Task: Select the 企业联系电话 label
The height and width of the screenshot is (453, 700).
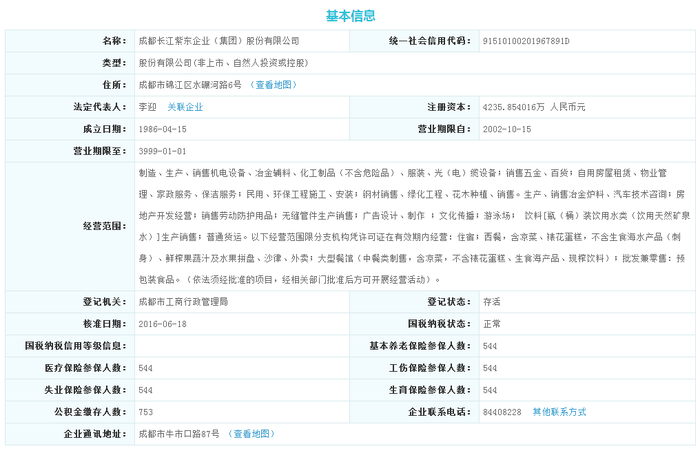Action: [440, 412]
